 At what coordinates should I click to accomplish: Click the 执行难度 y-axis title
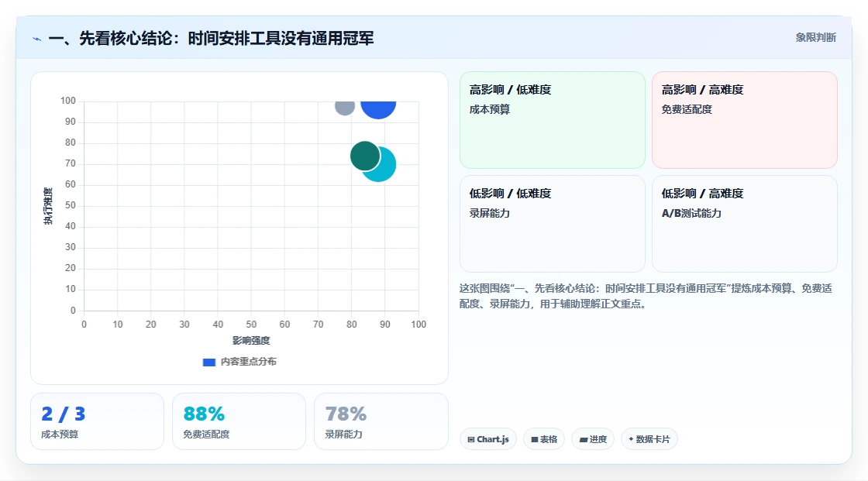[48, 206]
